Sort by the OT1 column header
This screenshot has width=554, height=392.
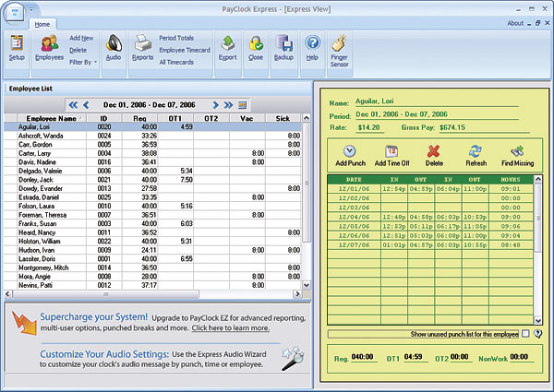[x=175, y=118]
